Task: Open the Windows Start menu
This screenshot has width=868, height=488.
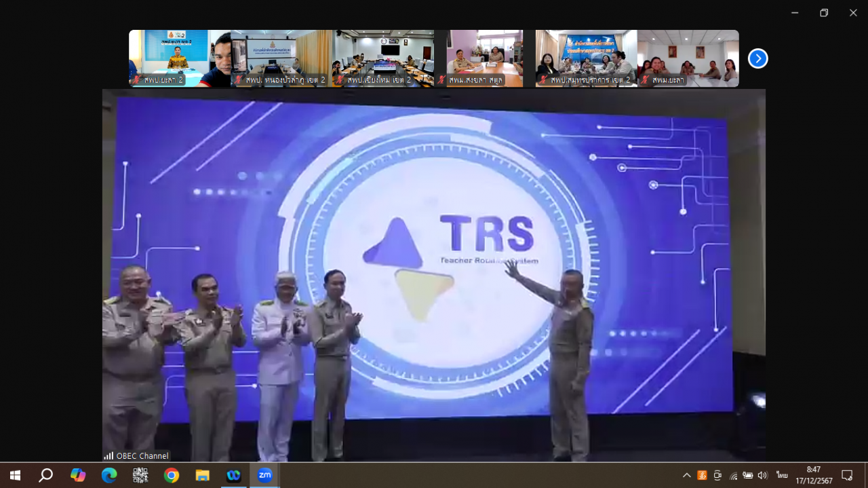Action: click(x=15, y=475)
